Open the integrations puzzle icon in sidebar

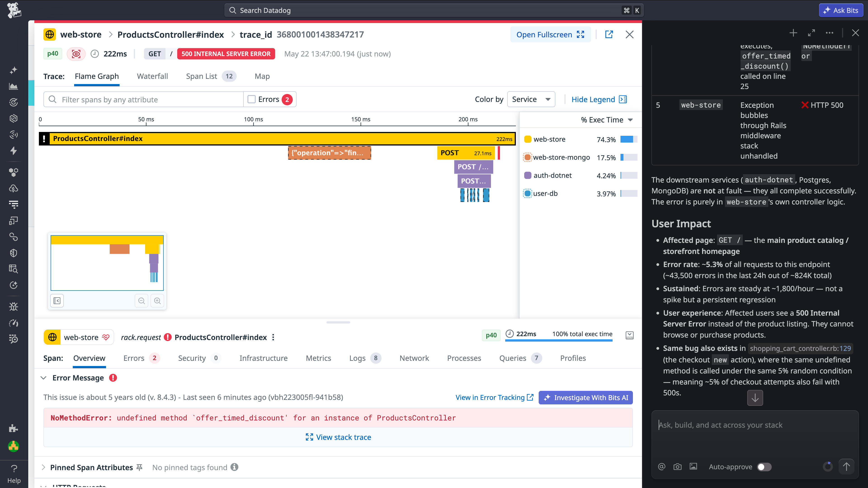pyautogui.click(x=14, y=428)
